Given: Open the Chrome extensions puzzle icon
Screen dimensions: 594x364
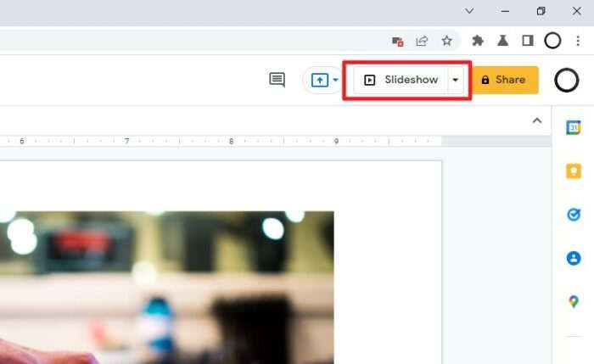Looking at the screenshot, I should pos(478,41).
